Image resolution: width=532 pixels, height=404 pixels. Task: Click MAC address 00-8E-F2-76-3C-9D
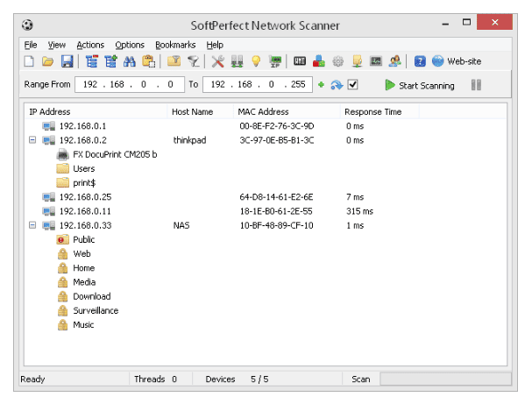pyautogui.click(x=277, y=126)
